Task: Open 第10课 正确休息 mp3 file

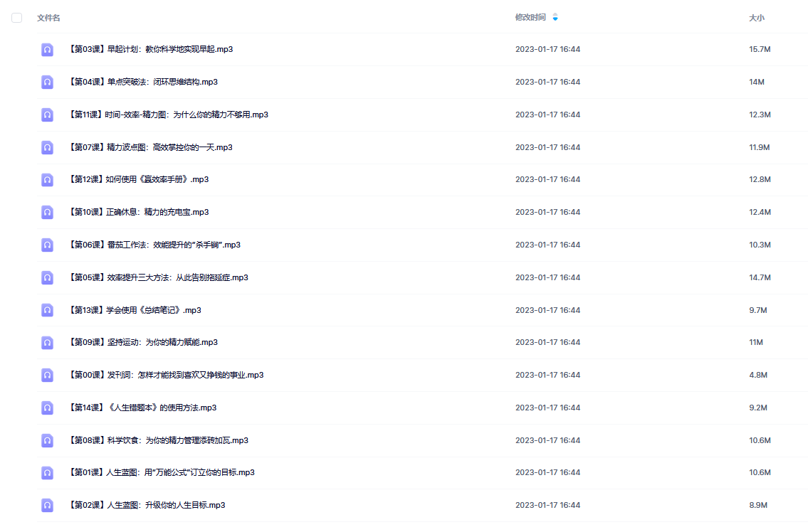Action: [x=139, y=212]
